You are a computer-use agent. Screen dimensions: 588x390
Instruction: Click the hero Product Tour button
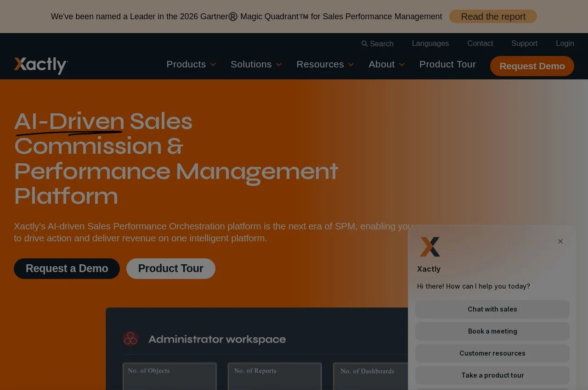click(x=171, y=268)
